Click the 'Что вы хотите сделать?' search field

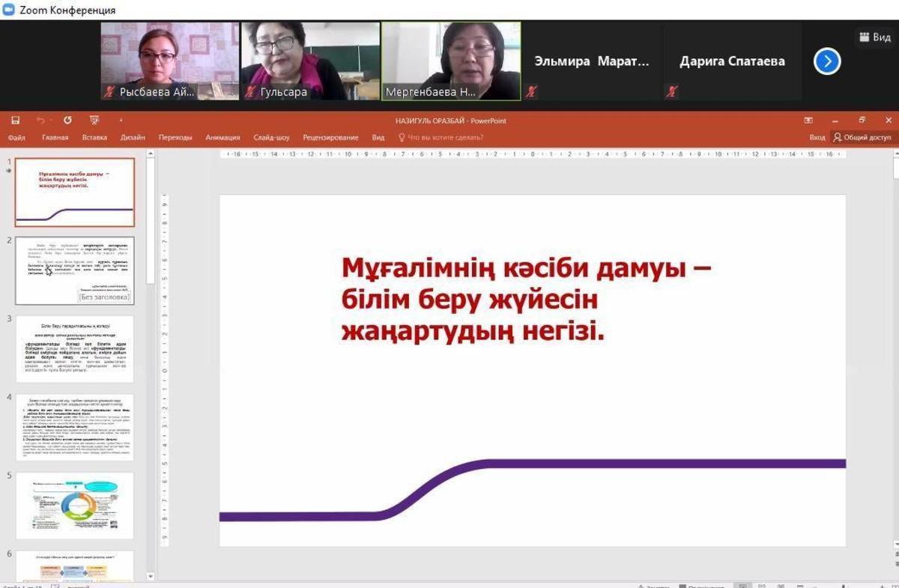pos(445,138)
